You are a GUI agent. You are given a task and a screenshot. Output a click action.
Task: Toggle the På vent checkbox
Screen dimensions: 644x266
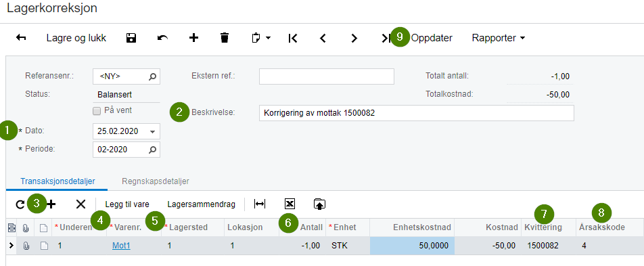[x=97, y=110]
